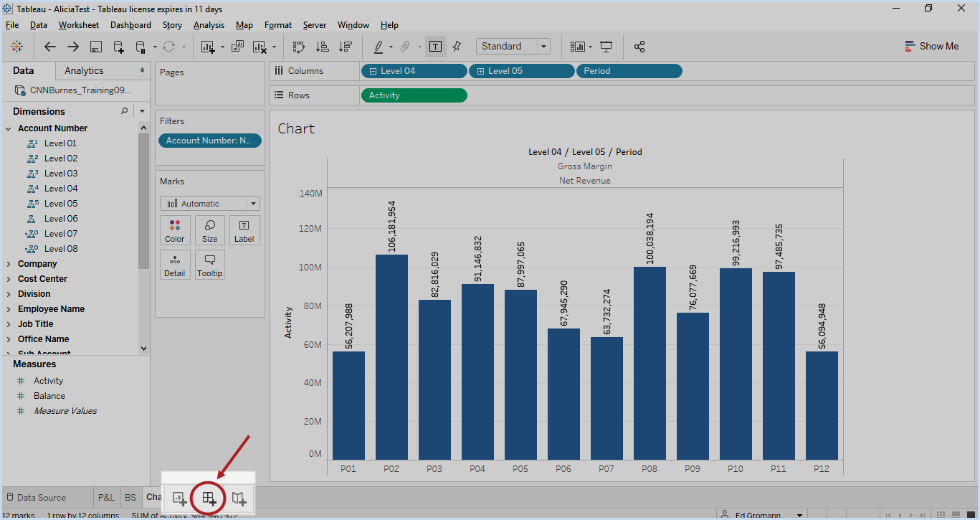Duplicate the current sheet
This screenshot has height=520, width=980.
pos(238,47)
